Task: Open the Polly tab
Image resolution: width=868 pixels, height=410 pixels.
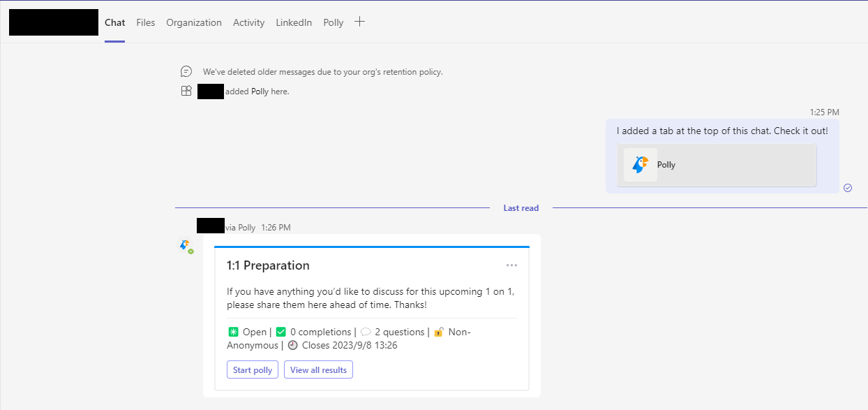Action: pos(334,22)
